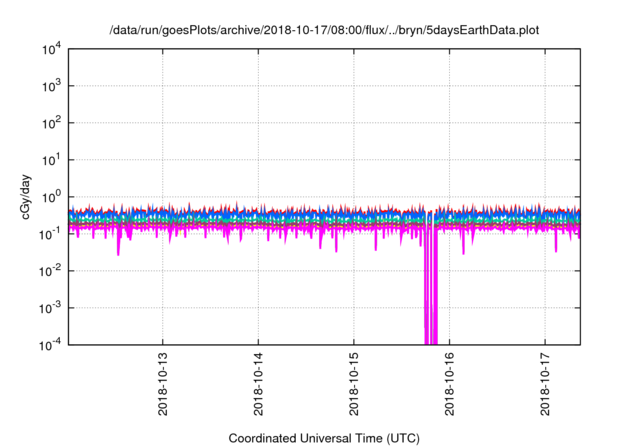The image size is (640, 448).
Task: Click the 10^-2 y-axis tick label
Action: coord(50,271)
